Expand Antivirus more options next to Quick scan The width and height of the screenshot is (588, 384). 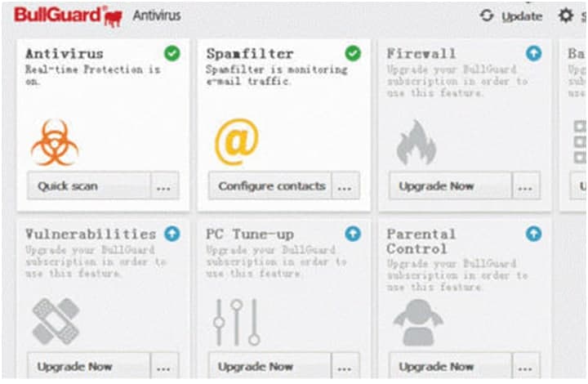pyautogui.click(x=164, y=186)
